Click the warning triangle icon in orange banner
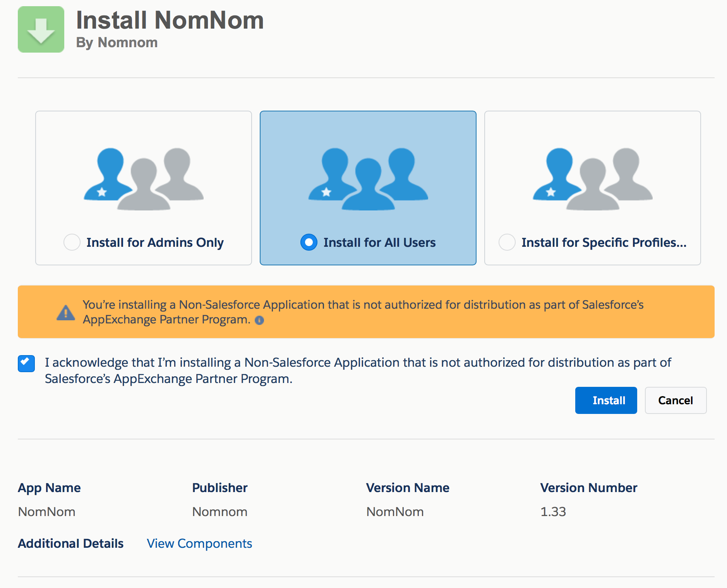The height and width of the screenshot is (588, 727). pyautogui.click(x=66, y=313)
